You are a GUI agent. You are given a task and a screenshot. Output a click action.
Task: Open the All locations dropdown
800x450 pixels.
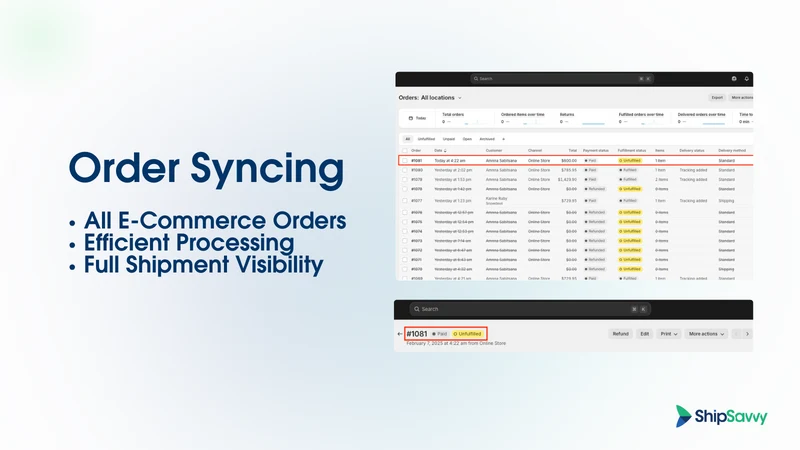[x=441, y=97]
